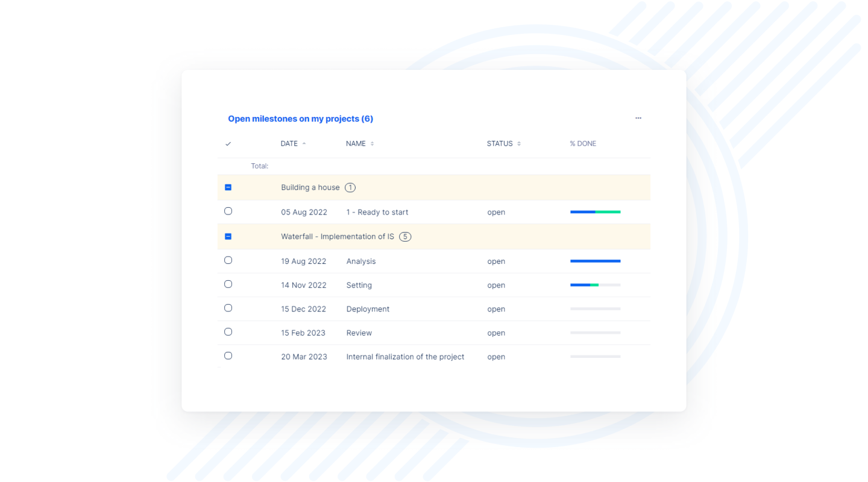Click the sort arrow beside DATE
This screenshot has height=482, width=868.
tap(304, 144)
